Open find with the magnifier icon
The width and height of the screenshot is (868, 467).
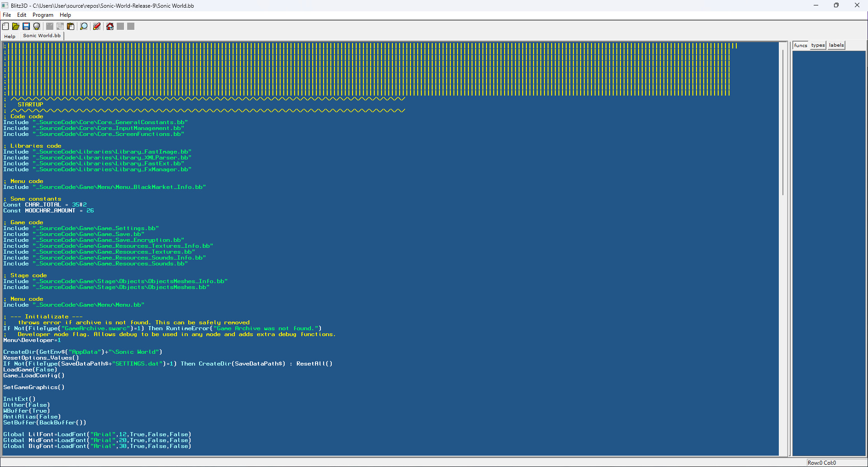coord(84,26)
